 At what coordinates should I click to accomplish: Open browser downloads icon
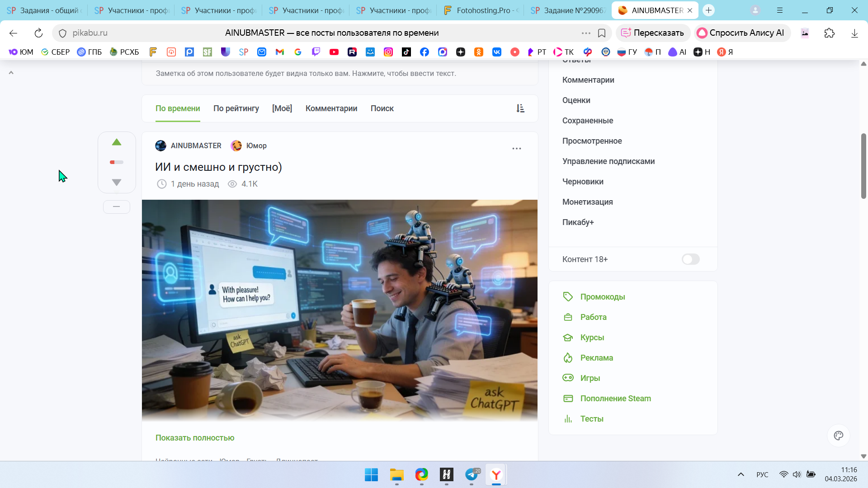coord(854,33)
